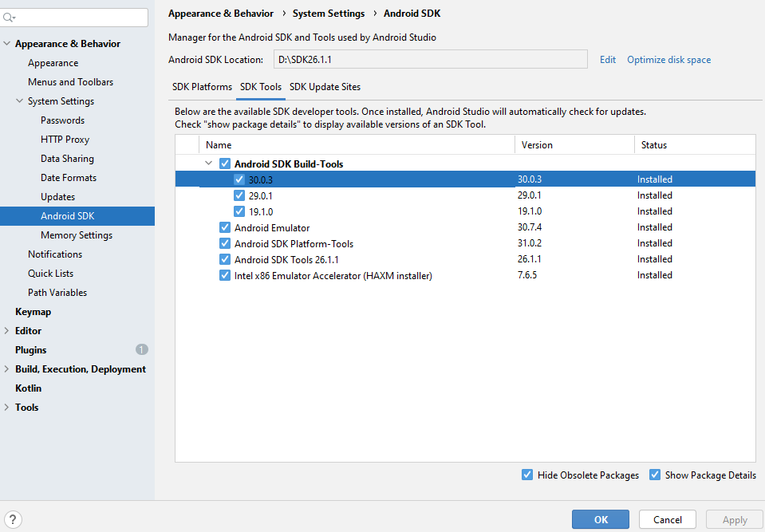765x532 pixels.
Task: Open Path Variables settings
Action: pyautogui.click(x=57, y=293)
